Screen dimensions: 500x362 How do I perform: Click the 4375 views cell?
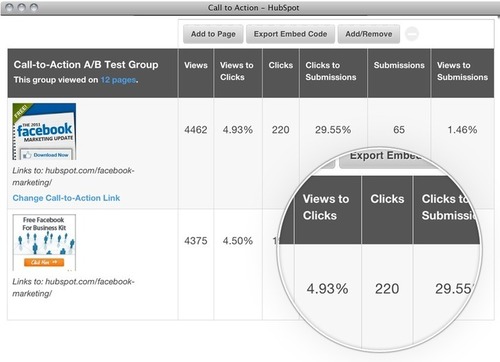[196, 241]
